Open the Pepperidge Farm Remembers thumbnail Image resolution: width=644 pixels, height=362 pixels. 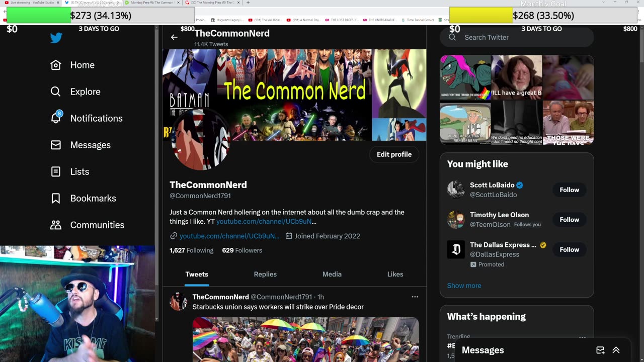pos(465,123)
